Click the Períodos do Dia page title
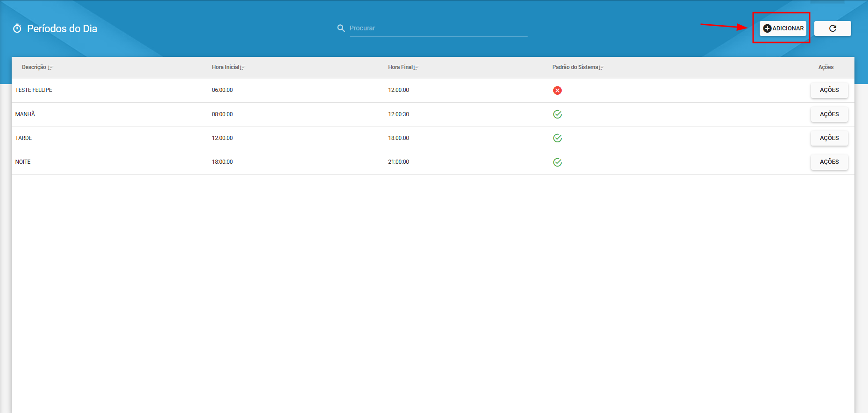Image resolution: width=868 pixels, height=413 pixels. [x=62, y=28]
